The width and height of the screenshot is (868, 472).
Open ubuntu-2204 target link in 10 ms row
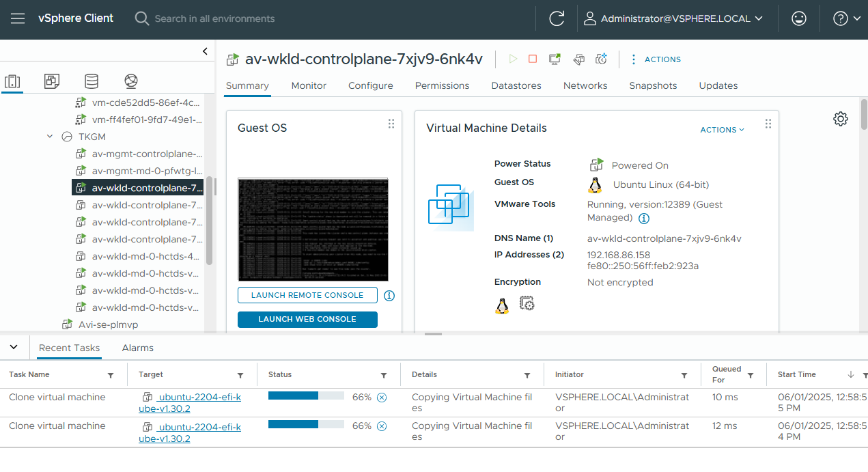click(190, 403)
